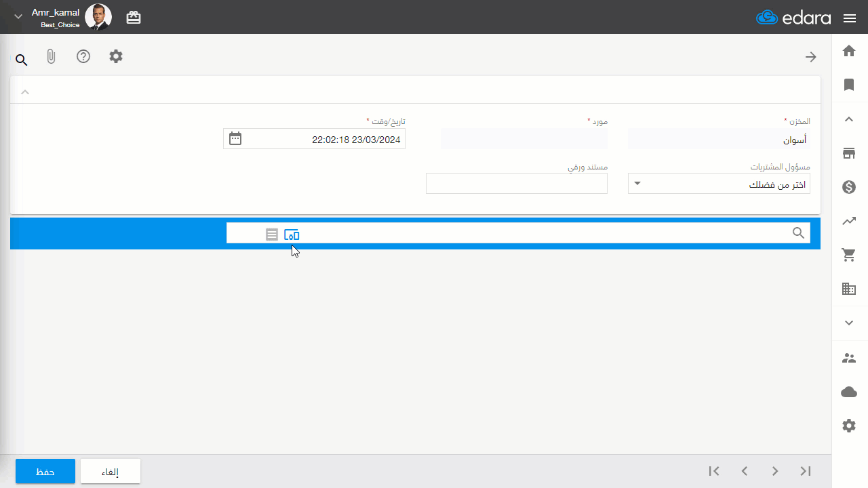This screenshot has width=868, height=488.
Task: Open the shopping cart purchasing icon
Action: coord(849,255)
